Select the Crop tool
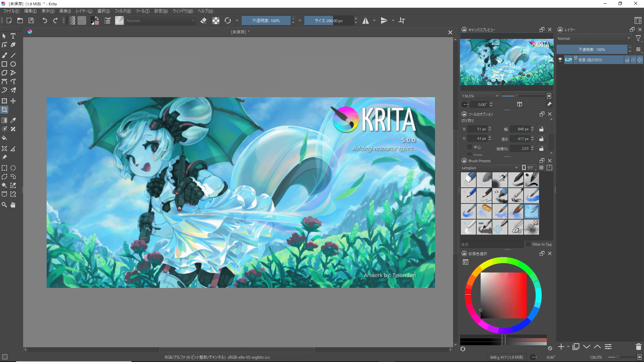This screenshot has height=362, width=644. click(4, 110)
